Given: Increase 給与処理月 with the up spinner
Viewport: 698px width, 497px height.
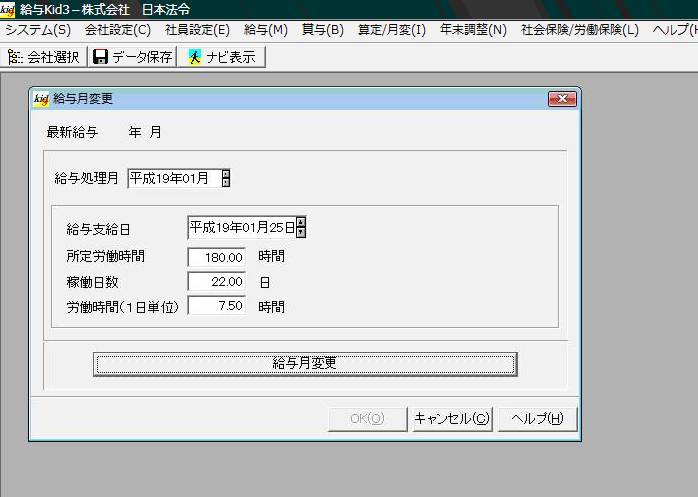Looking at the screenshot, I should click(226, 174).
